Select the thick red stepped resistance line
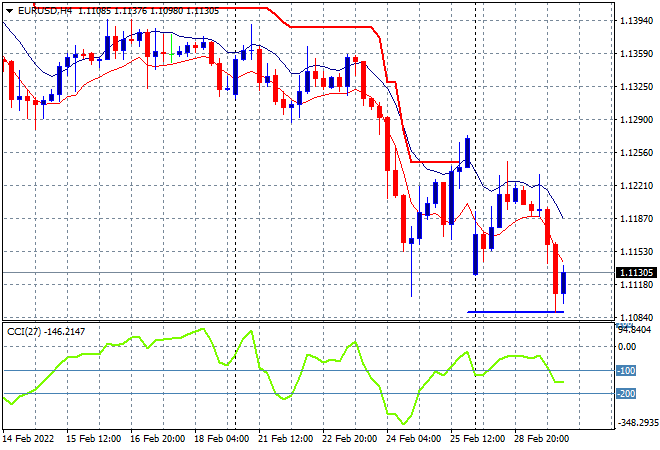 [x=330, y=27]
